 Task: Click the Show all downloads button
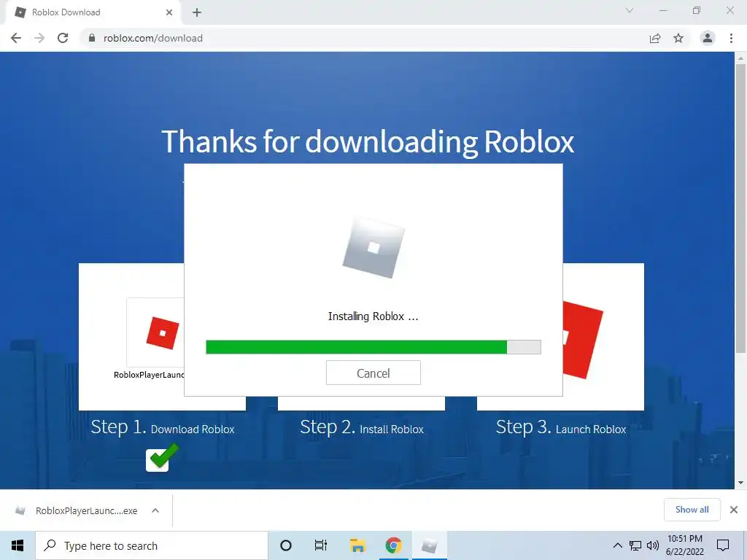point(692,510)
